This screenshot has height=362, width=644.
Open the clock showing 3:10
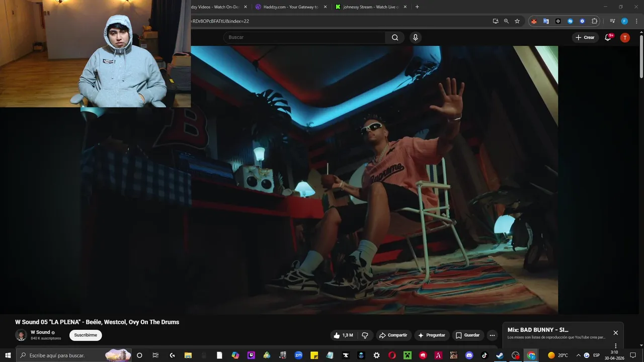click(614, 355)
